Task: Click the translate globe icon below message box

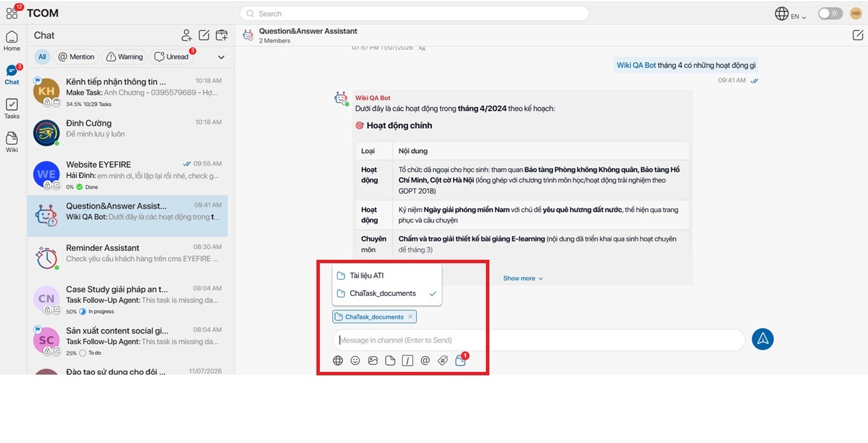Action: pyautogui.click(x=338, y=360)
